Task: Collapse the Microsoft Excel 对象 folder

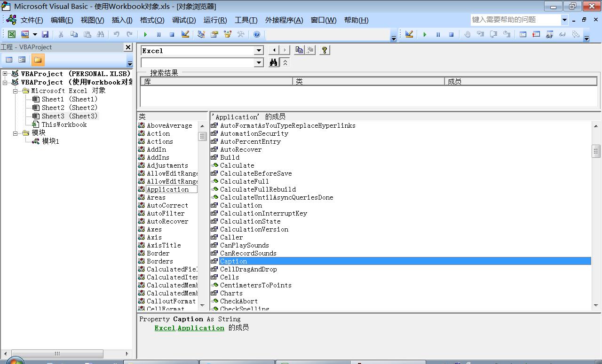Action: point(14,91)
